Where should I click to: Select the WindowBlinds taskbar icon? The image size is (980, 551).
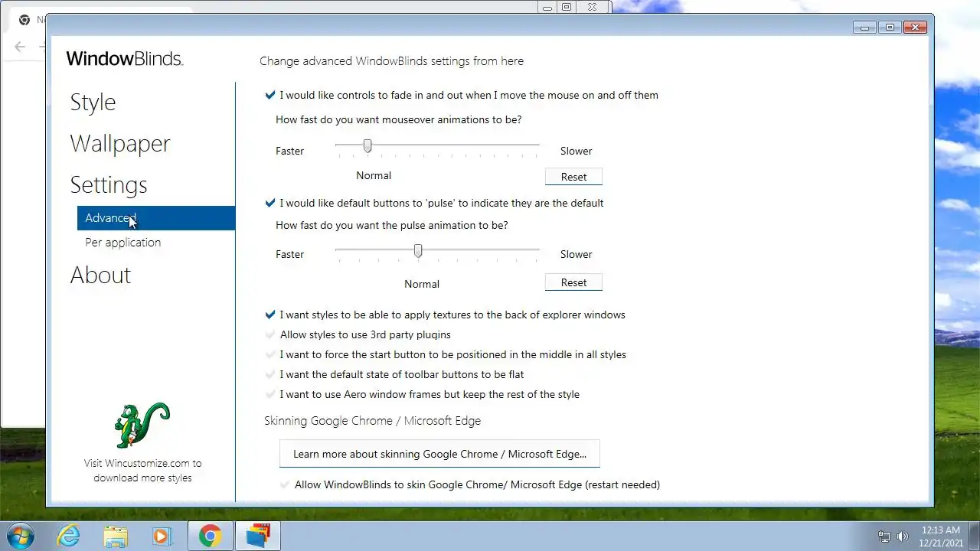[258, 536]
